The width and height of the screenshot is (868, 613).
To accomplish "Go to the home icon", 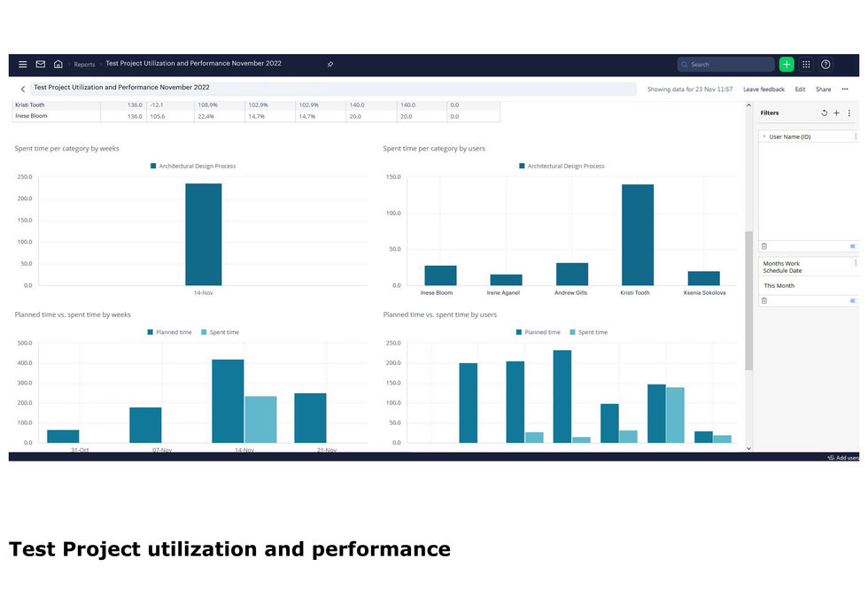I will coord(58,65).
